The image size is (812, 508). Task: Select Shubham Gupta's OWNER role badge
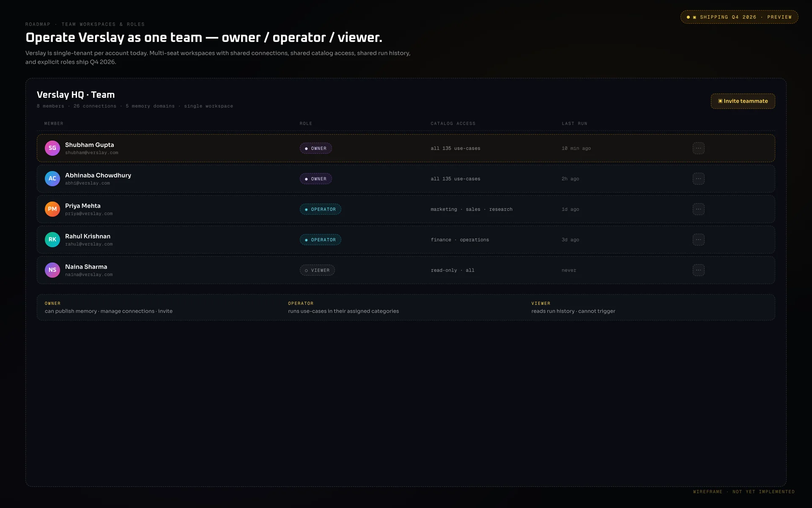[x=316, y=148]
